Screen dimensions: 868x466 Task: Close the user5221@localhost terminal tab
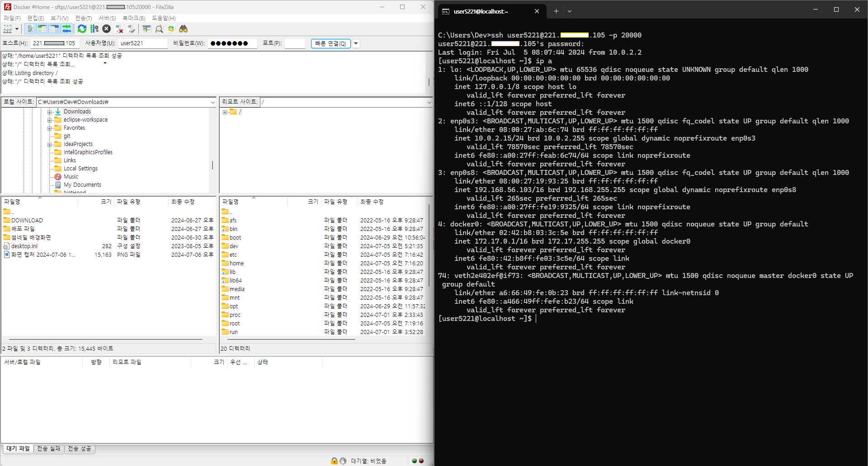tap(537, 11)
